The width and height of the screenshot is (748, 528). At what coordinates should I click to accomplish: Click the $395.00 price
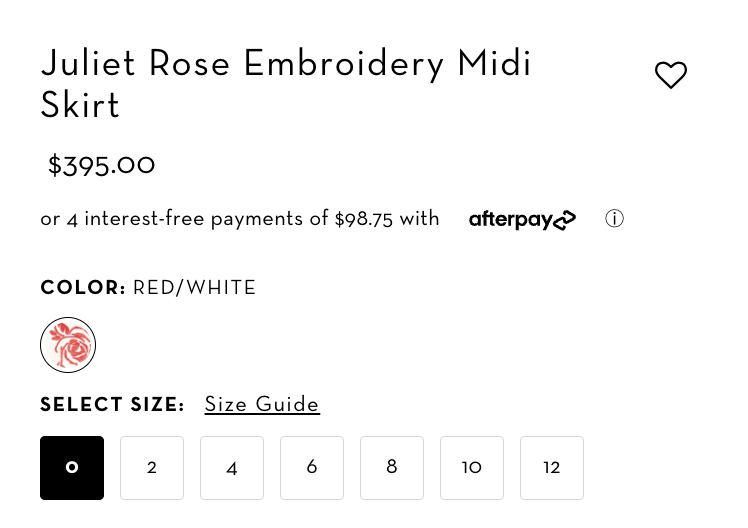point(101,166)
